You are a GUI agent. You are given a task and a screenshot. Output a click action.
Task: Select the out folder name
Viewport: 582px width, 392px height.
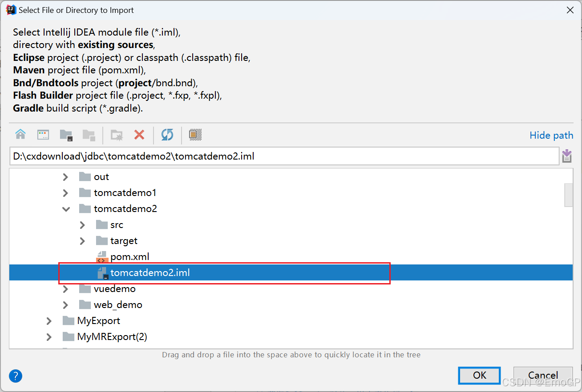[101, 177]
